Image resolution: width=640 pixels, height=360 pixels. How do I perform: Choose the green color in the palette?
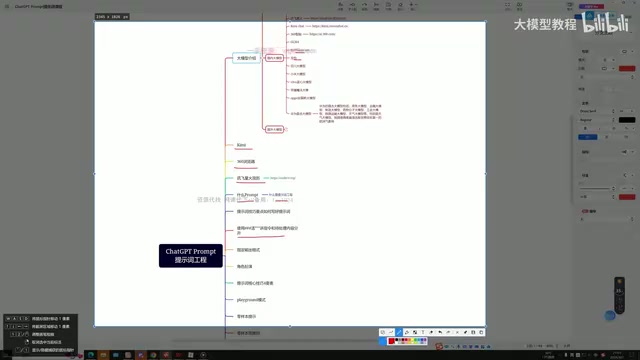pos(415,340)
